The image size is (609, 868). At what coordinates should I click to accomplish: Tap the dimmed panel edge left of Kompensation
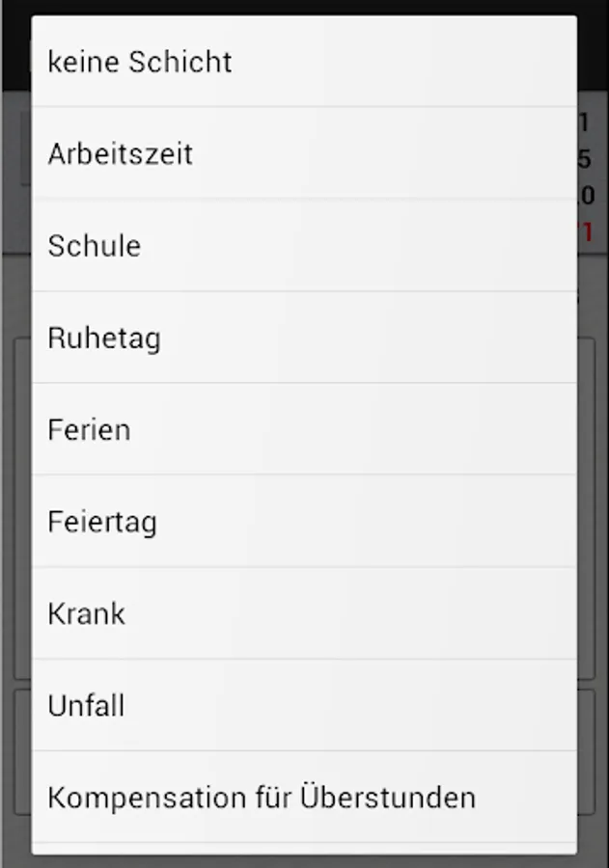(x=22, y=751)
